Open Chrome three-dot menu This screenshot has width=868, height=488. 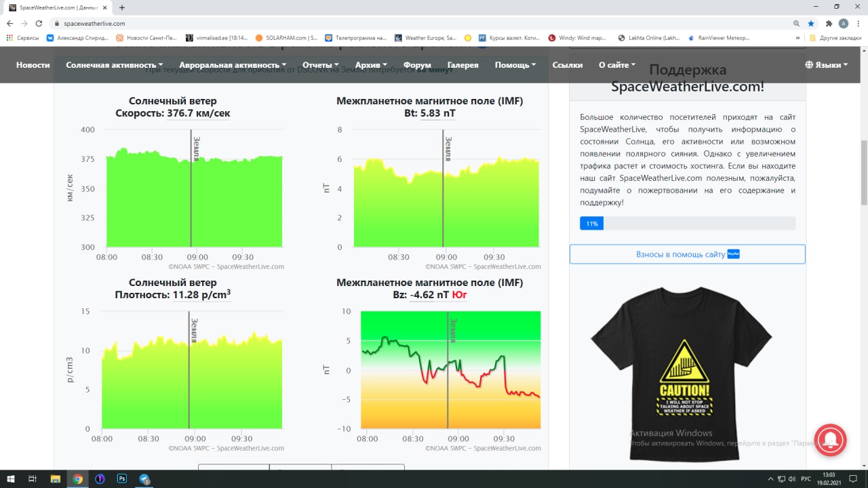(859, 23)
